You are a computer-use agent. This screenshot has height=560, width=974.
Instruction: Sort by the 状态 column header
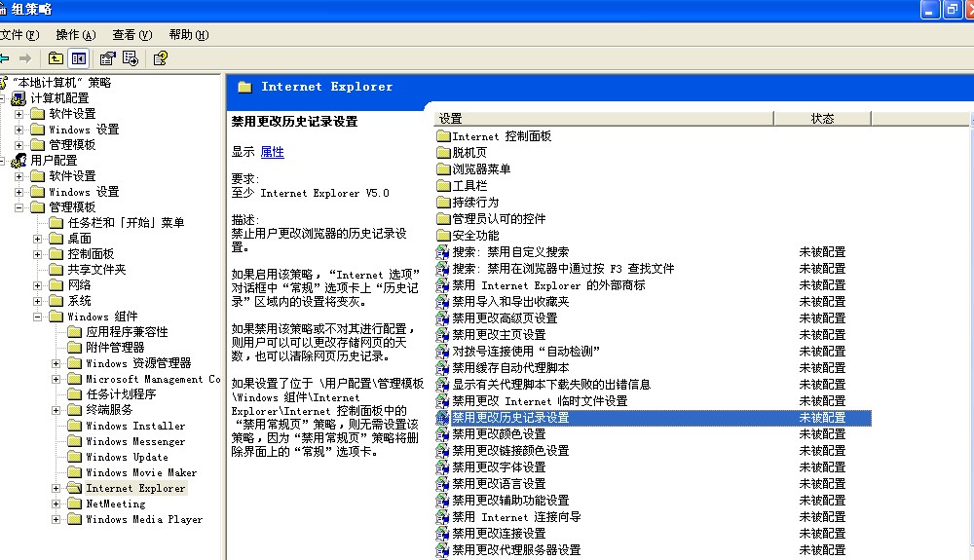822,119
